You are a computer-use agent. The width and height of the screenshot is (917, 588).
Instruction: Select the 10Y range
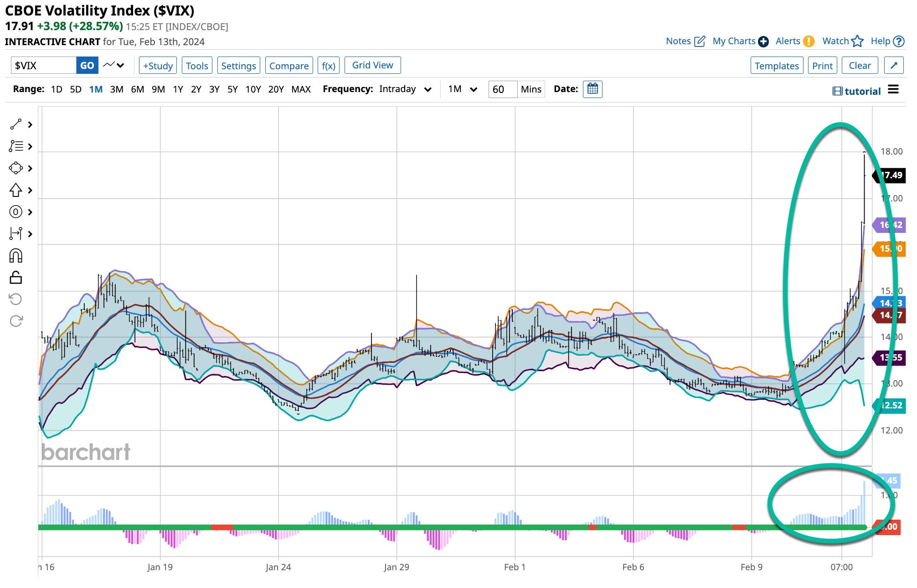click(253, 89)
